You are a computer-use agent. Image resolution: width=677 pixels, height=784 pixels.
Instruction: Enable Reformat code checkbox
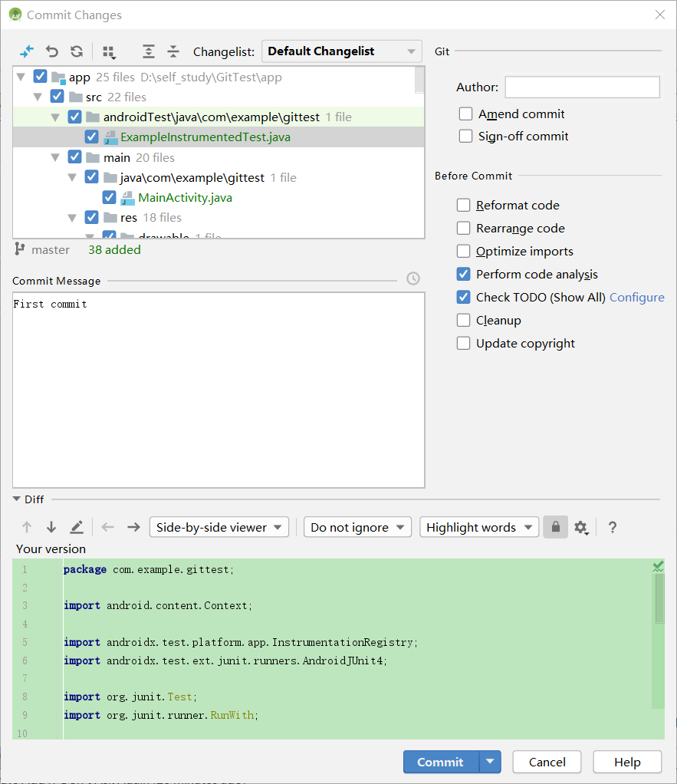pyautogui.click(x=464, y=205)
